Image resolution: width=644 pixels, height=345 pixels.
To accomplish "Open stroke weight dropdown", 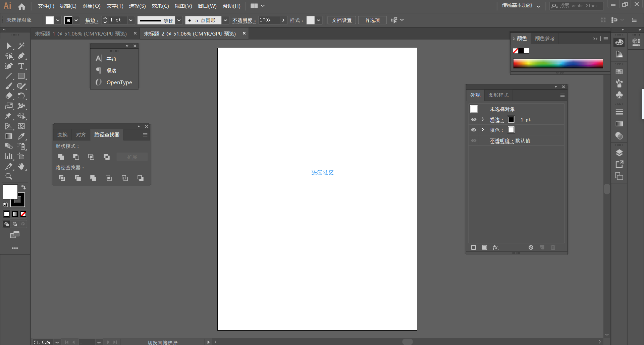I will [x=131, y=20].
